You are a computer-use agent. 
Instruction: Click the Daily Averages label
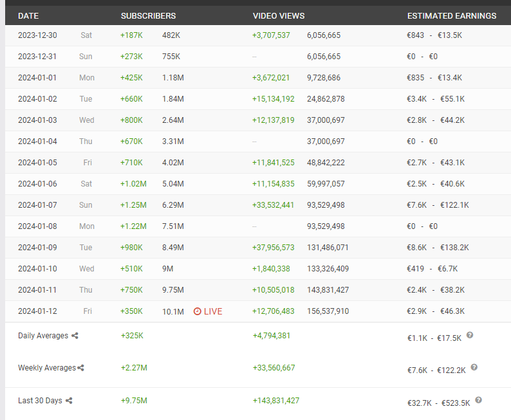(x=43, y=336)
